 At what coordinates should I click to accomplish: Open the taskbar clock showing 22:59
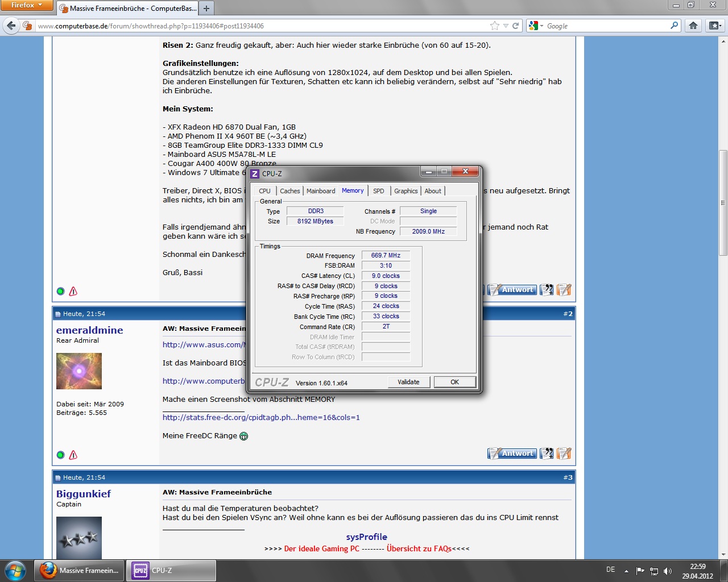(x=698, y=571)
